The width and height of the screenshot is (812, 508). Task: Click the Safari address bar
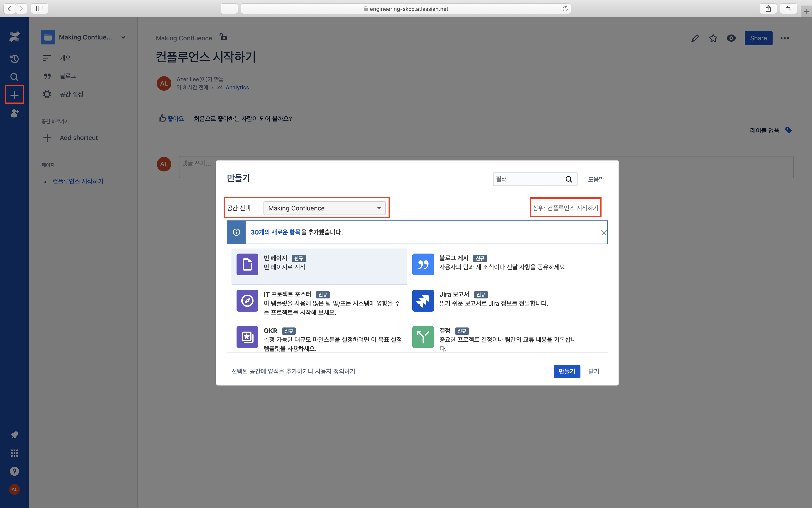coord(406,9)
